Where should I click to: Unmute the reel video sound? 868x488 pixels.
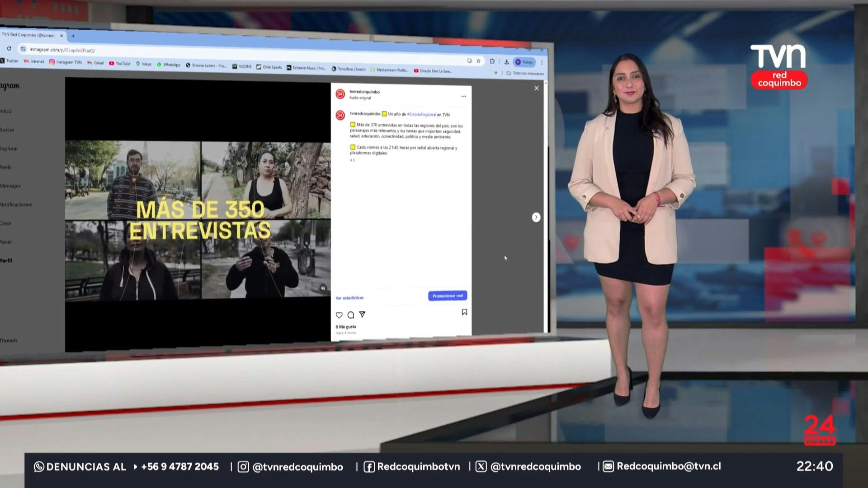pos(323,288)
